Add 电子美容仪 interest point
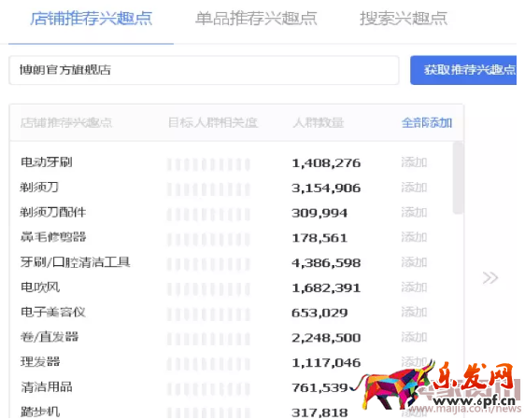The height and width of the screenshot is (420, 525). point(414,313)
